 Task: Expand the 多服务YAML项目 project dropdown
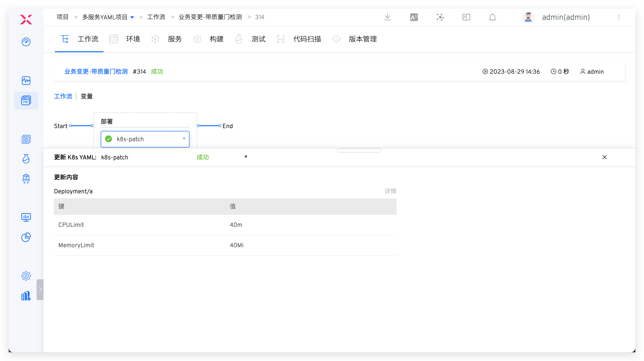click(132, 17)
